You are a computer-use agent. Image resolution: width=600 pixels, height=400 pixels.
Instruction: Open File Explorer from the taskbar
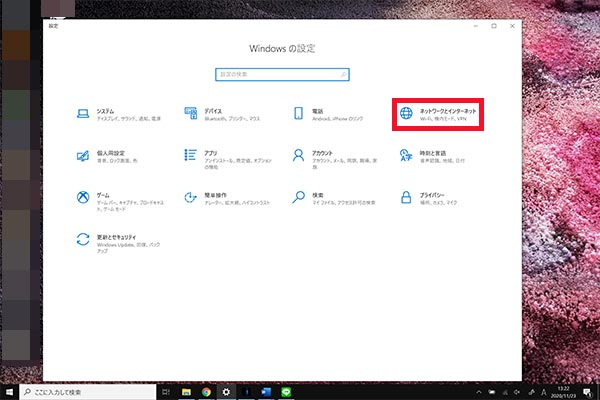[x=186, y=392]
